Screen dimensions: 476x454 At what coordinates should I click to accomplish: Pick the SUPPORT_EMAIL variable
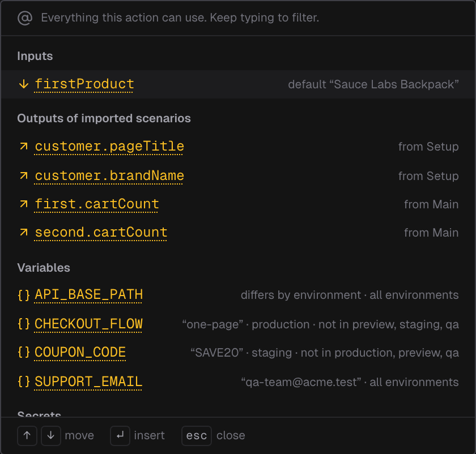tap(238, 382)
